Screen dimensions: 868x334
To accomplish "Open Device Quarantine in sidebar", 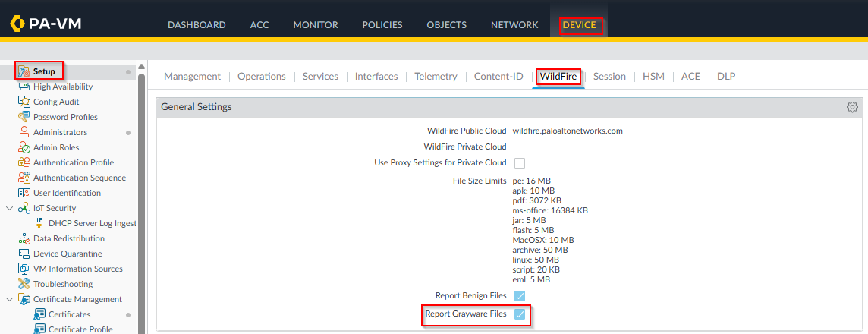I will coord(68,254).
